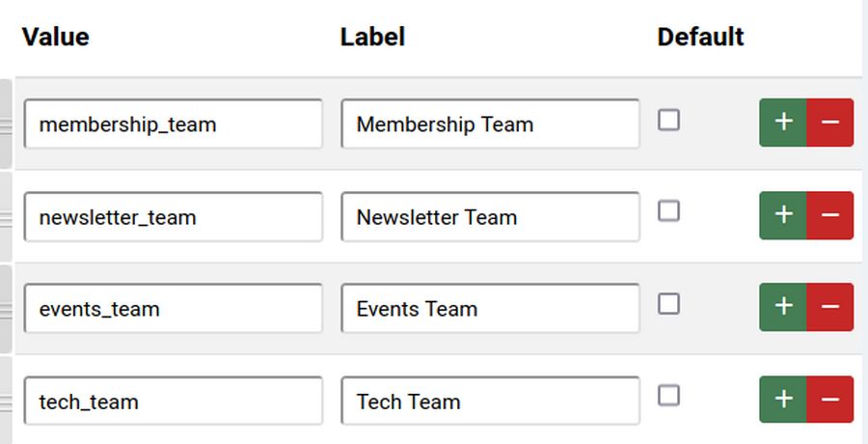Focus the Events Team label field
The width and height of the screenshot is (868, 444).
[490, 309]
